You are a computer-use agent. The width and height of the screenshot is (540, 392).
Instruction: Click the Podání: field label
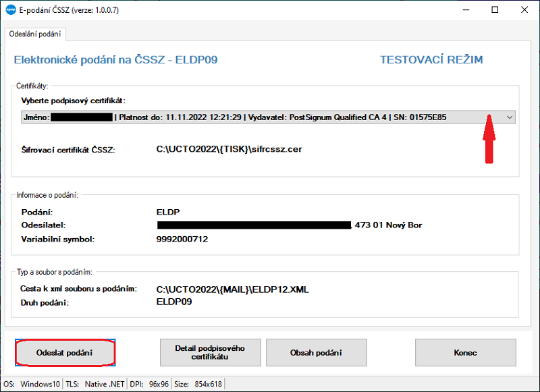[x=37, y=212]
